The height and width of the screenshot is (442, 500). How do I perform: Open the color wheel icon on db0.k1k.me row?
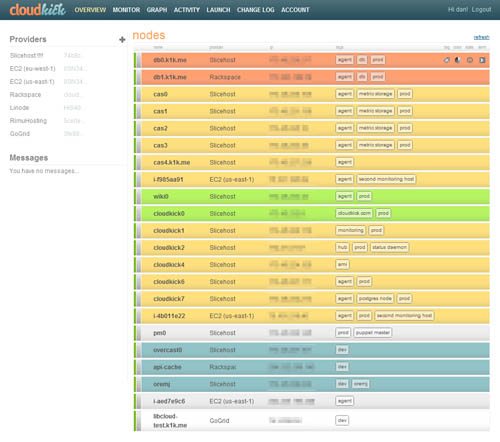[458, 60]
